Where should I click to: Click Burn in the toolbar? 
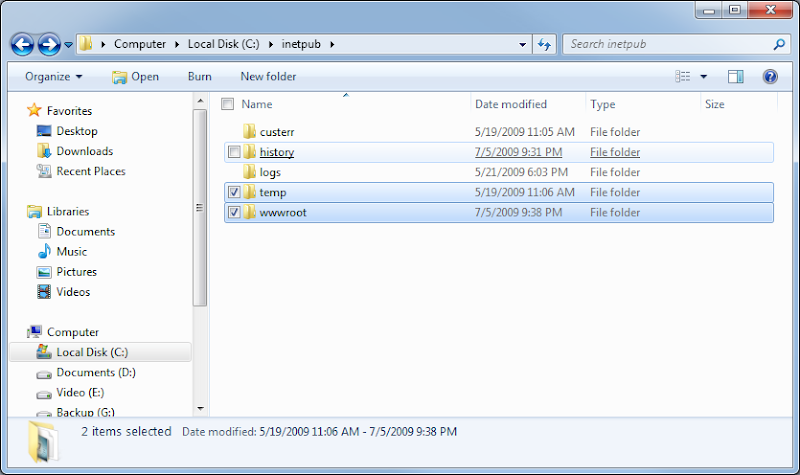199,77
